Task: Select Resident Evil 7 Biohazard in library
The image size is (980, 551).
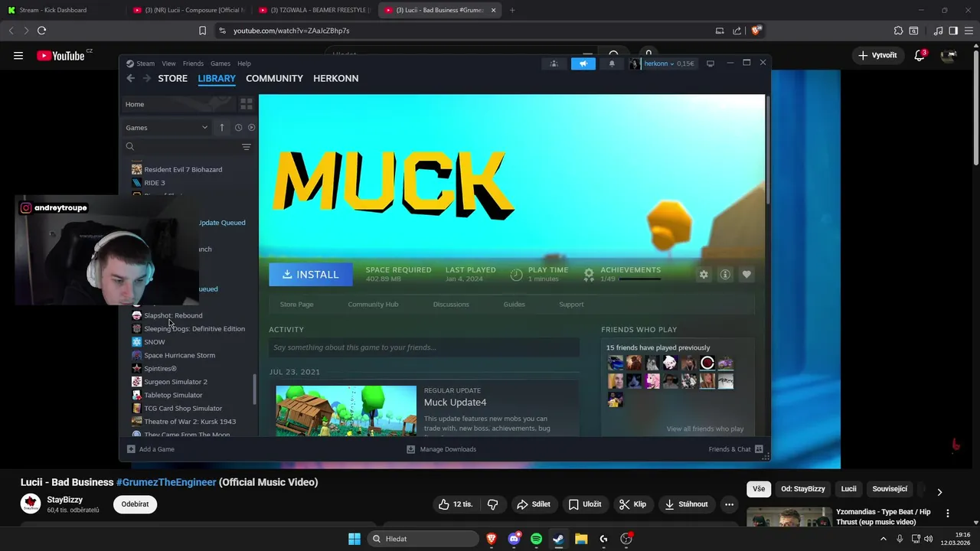Action: pyautogui.click(x=183, y=169)
